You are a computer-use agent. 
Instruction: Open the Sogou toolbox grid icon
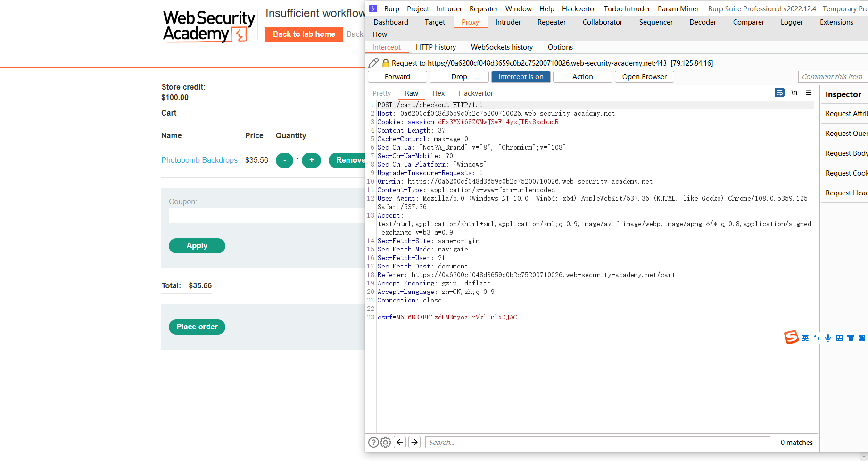[862, 338]
